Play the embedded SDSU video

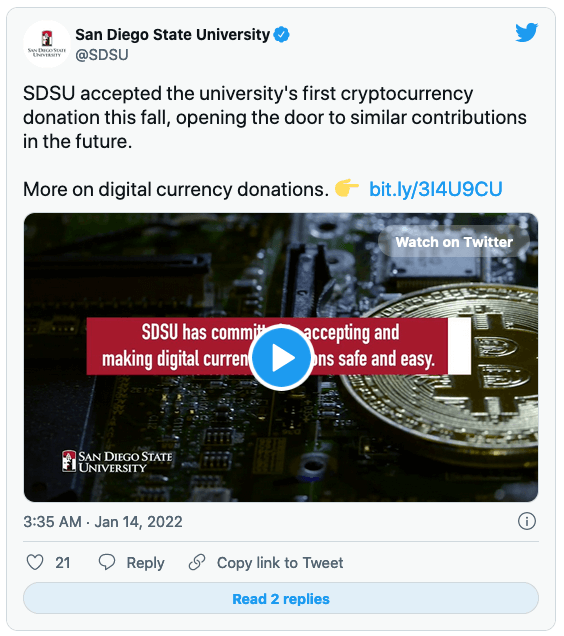(x=281, y=357)
